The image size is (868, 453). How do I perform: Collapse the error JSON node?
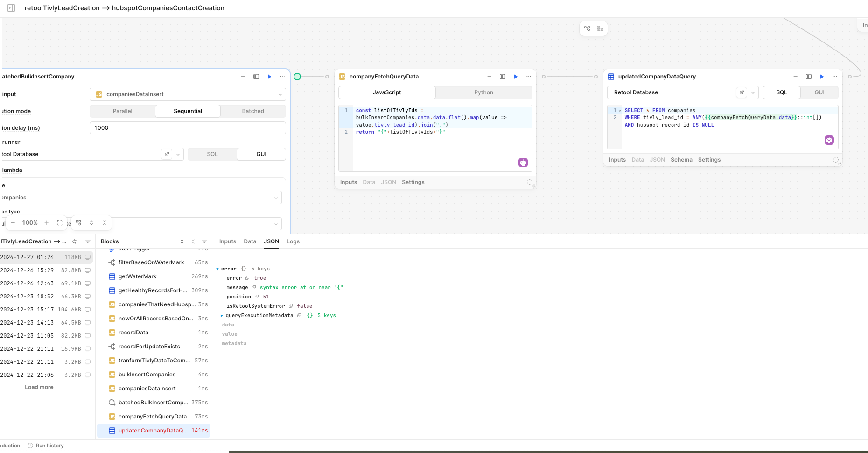coord(217,269)
